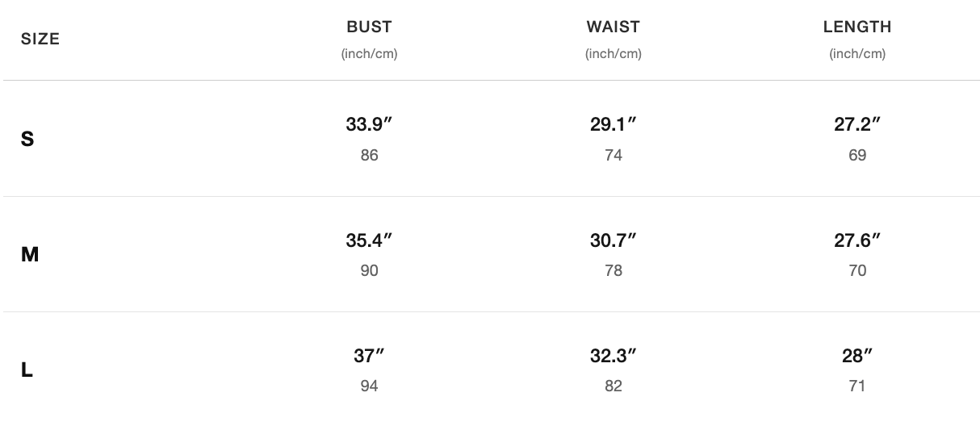Select the M size row label
Viewport: 980px width, 426px height.
point(30,255)
